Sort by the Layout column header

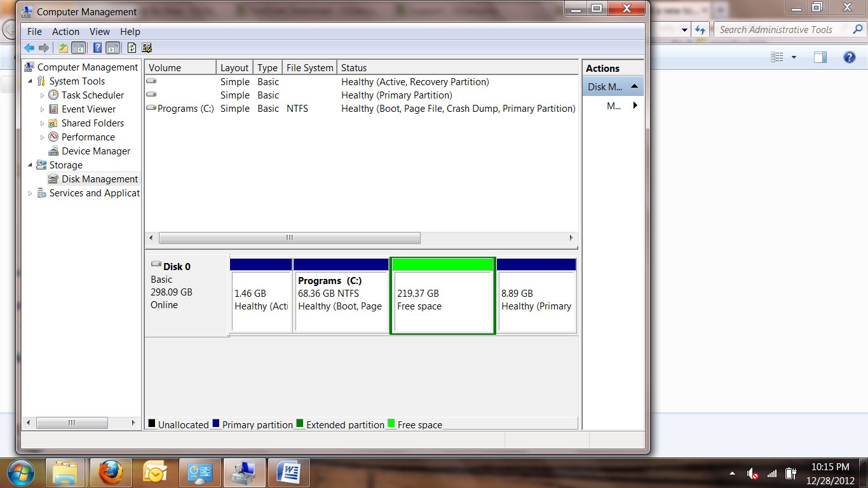(x=234, y=68)
